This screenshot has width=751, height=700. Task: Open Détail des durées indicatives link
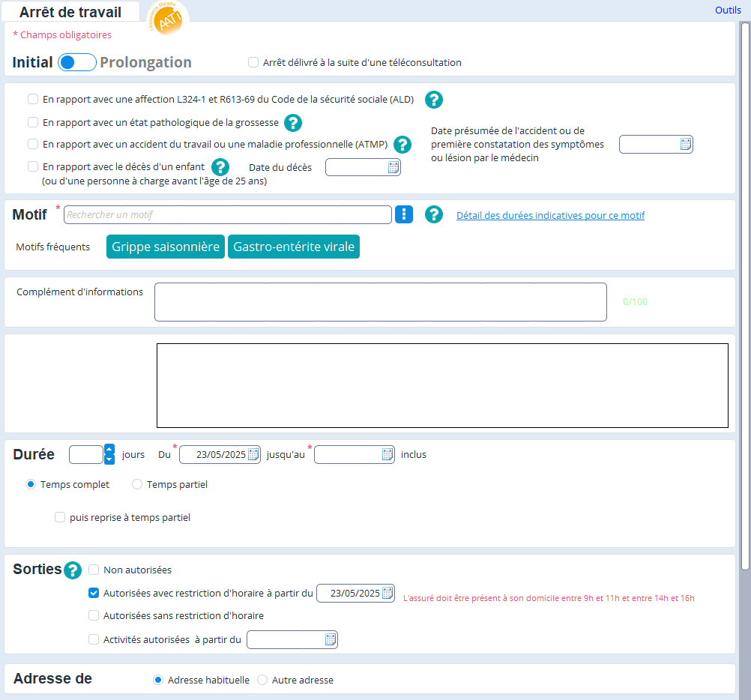(x=550, y=216)
